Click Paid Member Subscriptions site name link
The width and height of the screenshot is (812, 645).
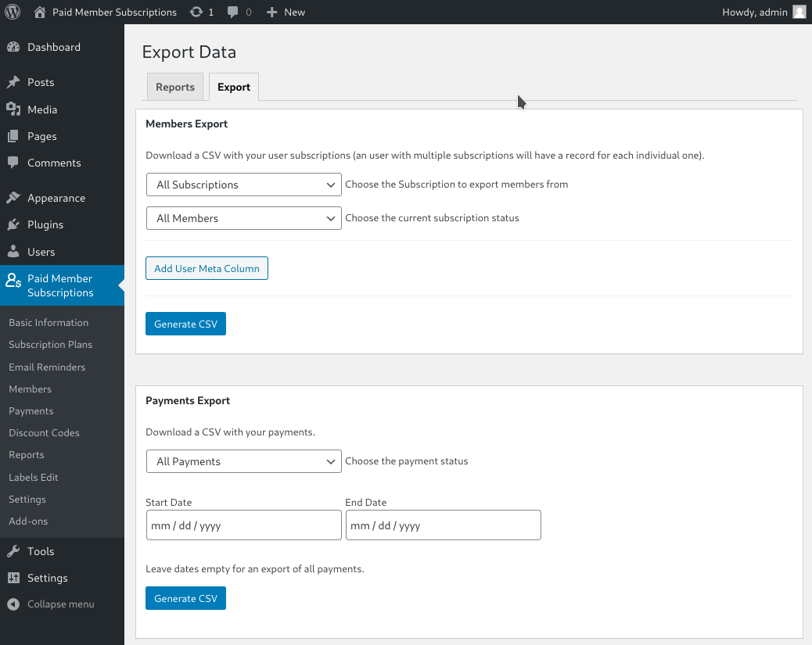coord(114,12)
